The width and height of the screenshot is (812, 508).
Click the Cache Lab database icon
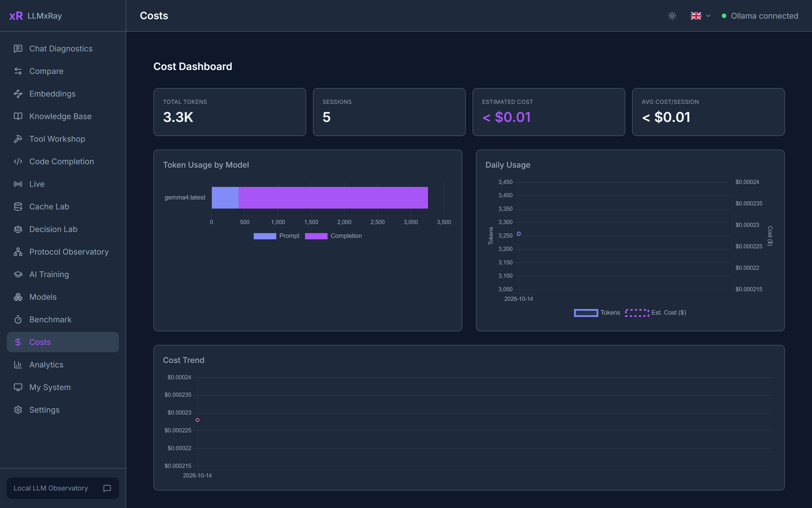pyautogui.click(x=18, y=207)
